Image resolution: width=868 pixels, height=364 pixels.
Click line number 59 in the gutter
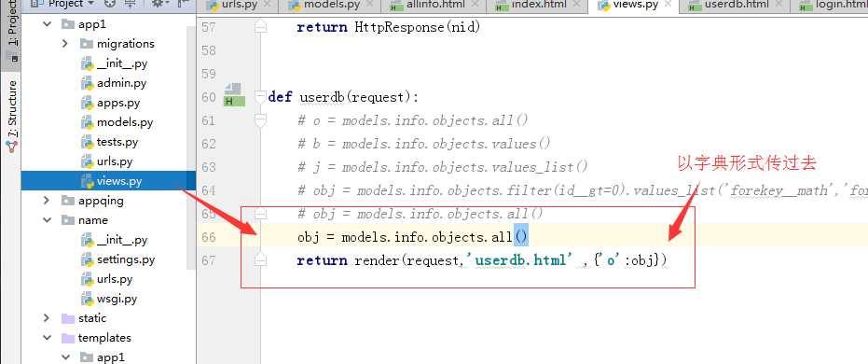[x=208, y=74]
